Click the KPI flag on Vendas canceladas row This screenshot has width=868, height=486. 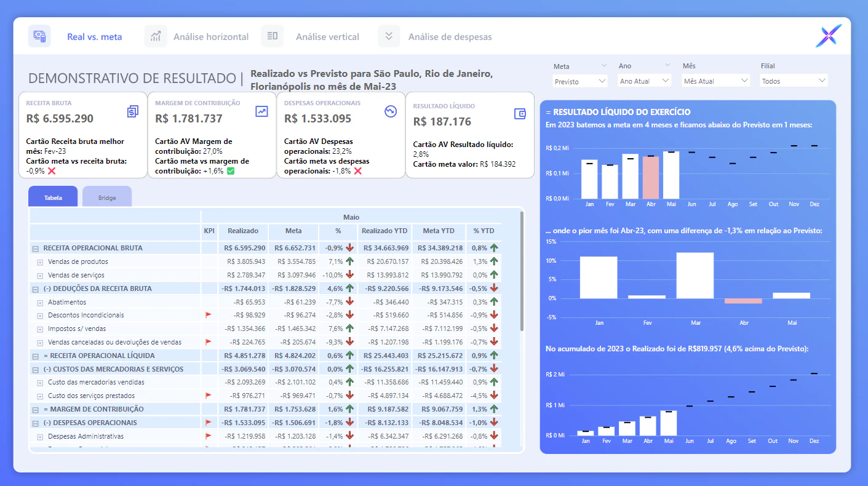(x=209, y=342)
